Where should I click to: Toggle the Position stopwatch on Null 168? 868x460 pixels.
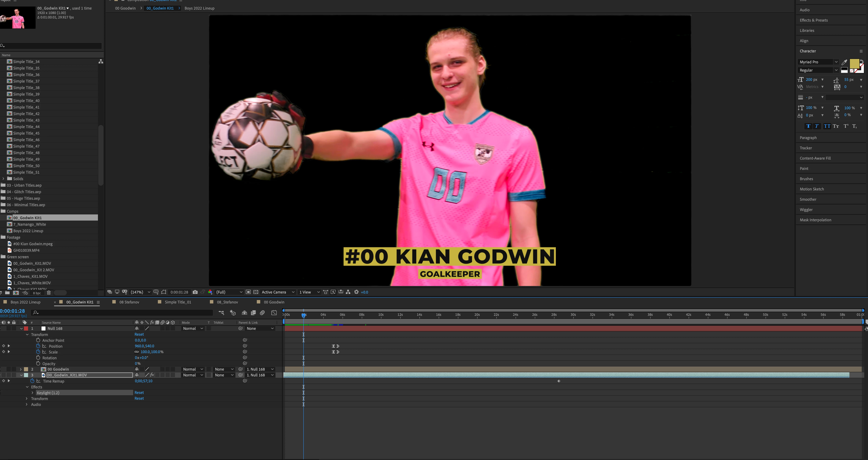point(38,346)
